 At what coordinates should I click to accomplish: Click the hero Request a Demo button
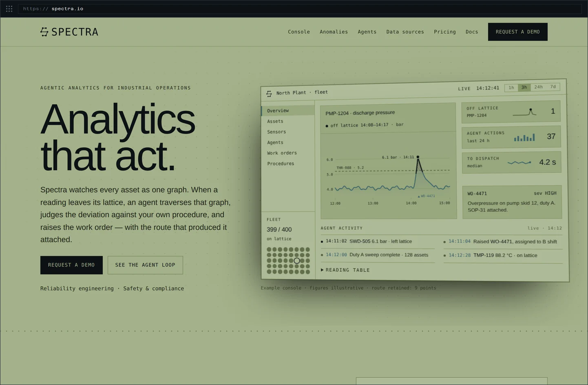(71, 265)
